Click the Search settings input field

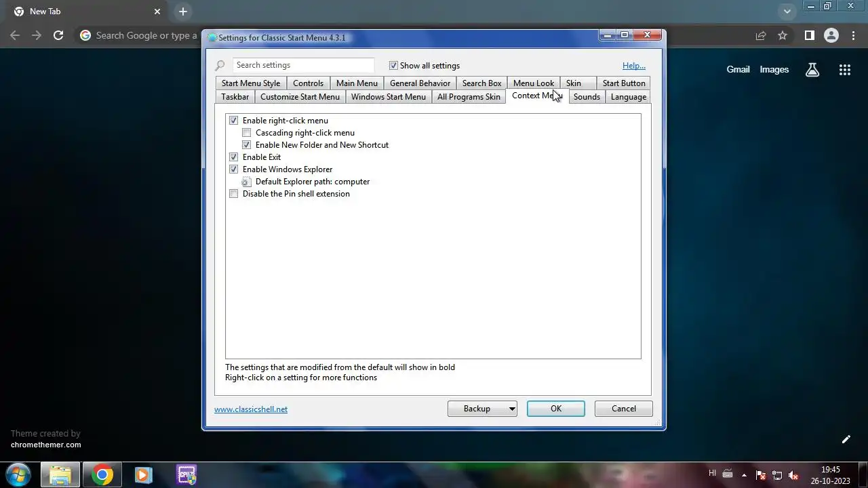pyautogui.click(x=303, y=65)
